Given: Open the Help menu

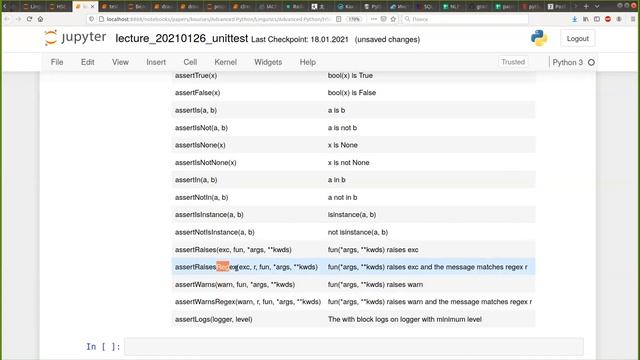Looking at the screenshot, I should point(307,62).
